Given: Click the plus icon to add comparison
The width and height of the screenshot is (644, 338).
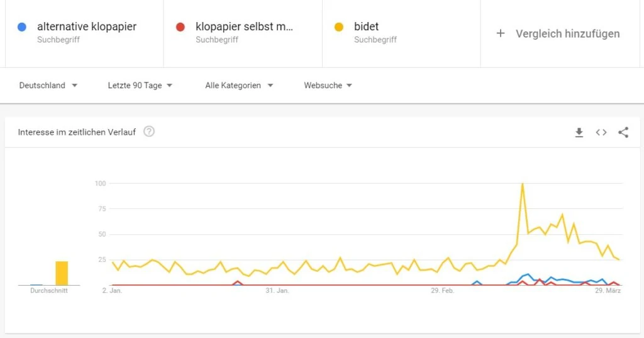Looking at the screenshot, I should [501, 33].
